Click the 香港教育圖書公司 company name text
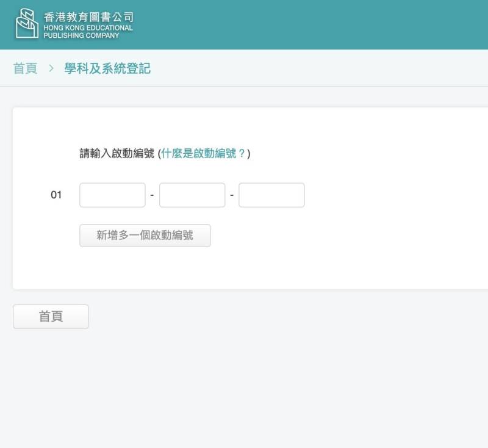Viewport: 488px width, 448px height. (x=88, y=17)
